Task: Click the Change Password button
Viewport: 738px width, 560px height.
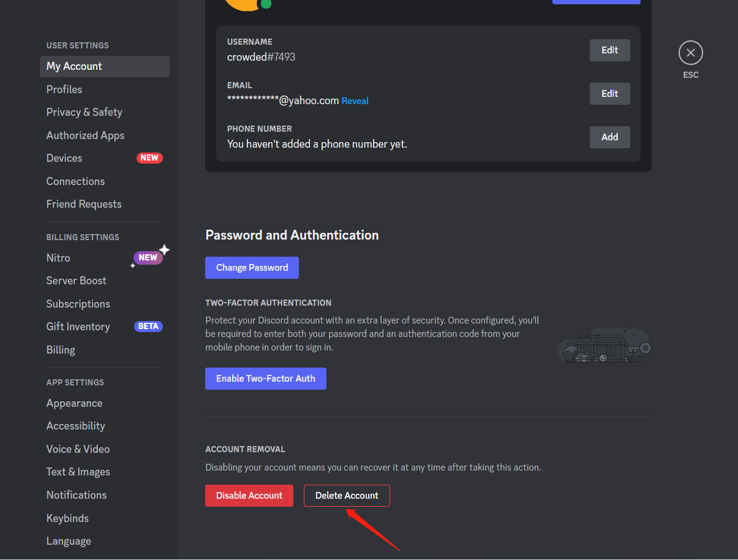Action: pos(252,268)
